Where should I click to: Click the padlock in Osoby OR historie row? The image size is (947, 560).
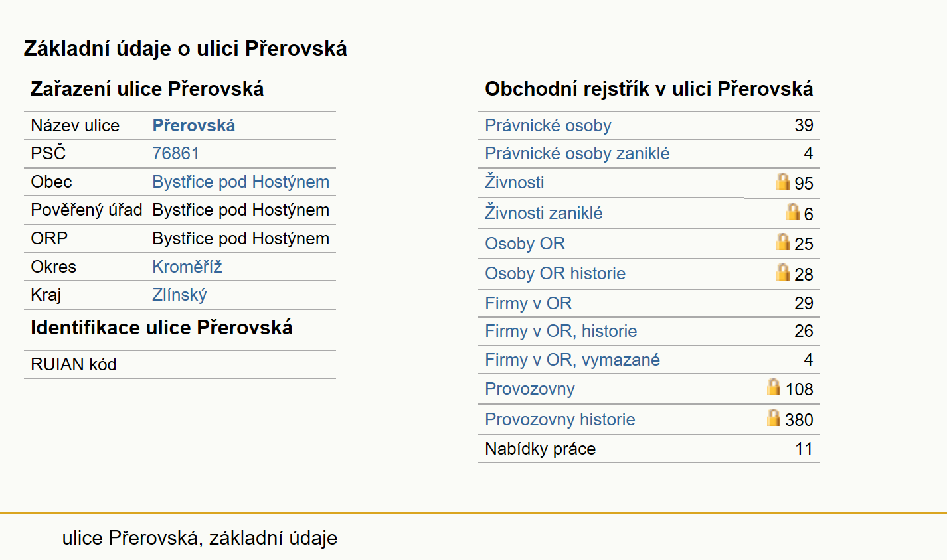click(x=783, y=272)
